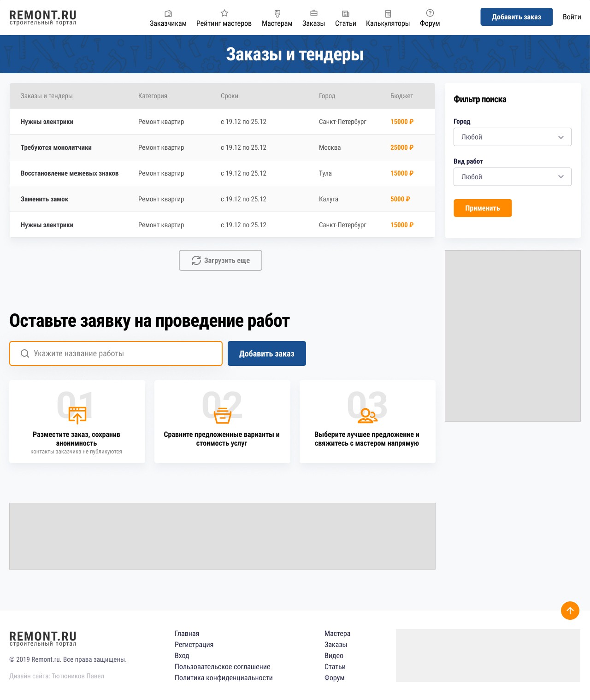Click the calculator icon above Калькуляторы
This screenshot has width=590, height=700.
click(x=388, y=14)
